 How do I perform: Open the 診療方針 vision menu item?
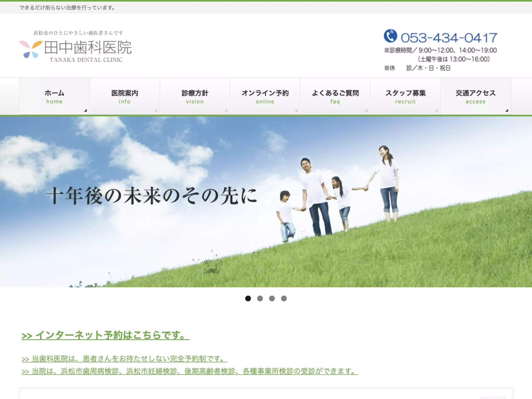[x=195, y=96]
